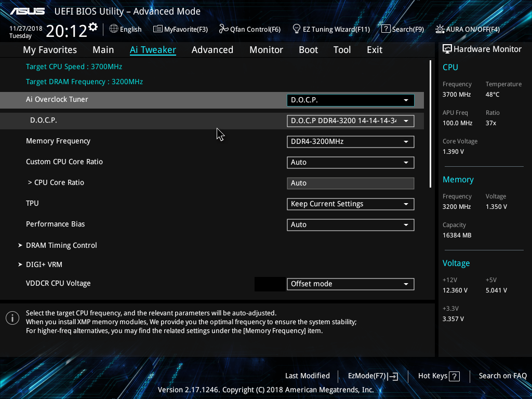The image size is (532, 399).
Task: Open Qfan Control fan icon
Action: pyautogui.click(x=223, y=29)
